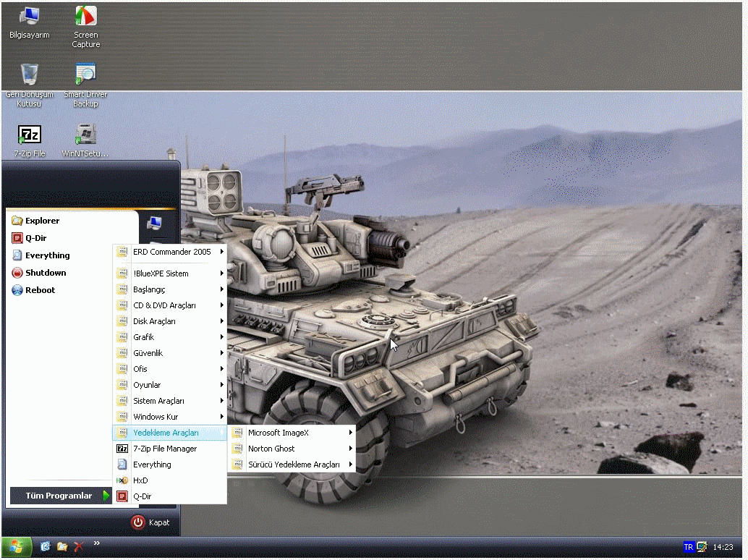The image size is (748, 560).
Task: Launch WinNTSetup desktop shortcut
Action: coord(85,141)
